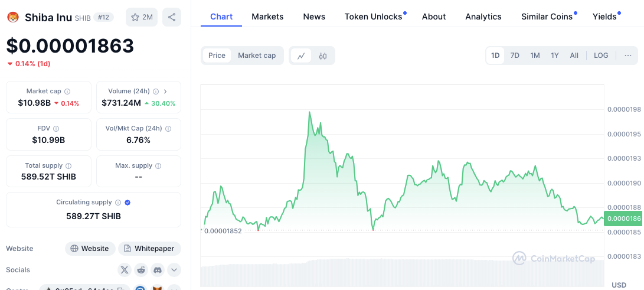This screenshot has width=644, height=290.
Task: Click Total supply info icon
Action: pos(68,166)
